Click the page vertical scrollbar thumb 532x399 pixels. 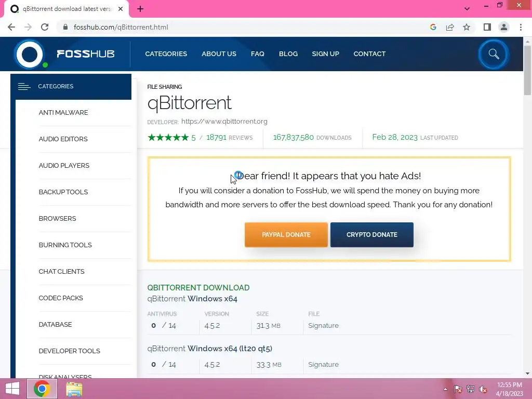(527, 71)
